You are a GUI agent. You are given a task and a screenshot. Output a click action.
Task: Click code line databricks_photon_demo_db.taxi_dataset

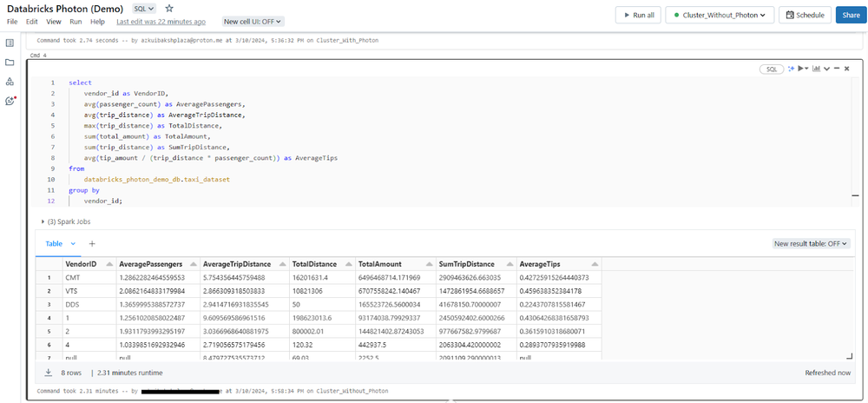tap(156, 180)
